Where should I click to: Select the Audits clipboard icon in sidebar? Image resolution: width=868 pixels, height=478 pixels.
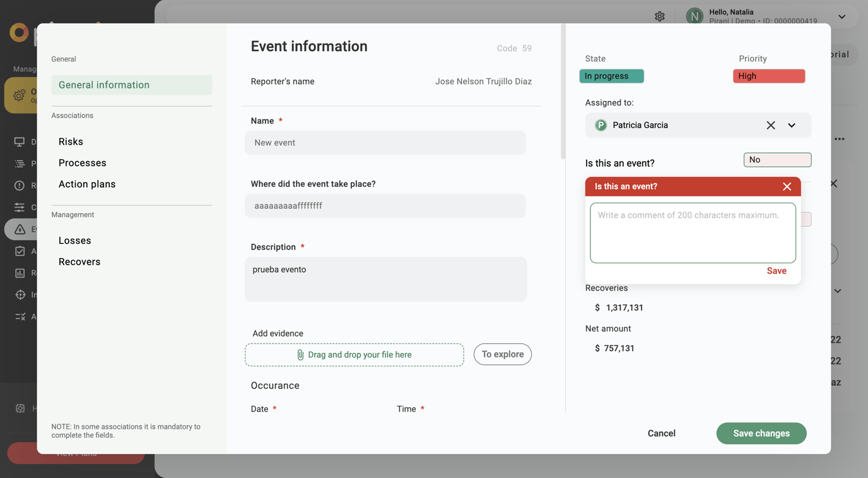click(20, 251)
